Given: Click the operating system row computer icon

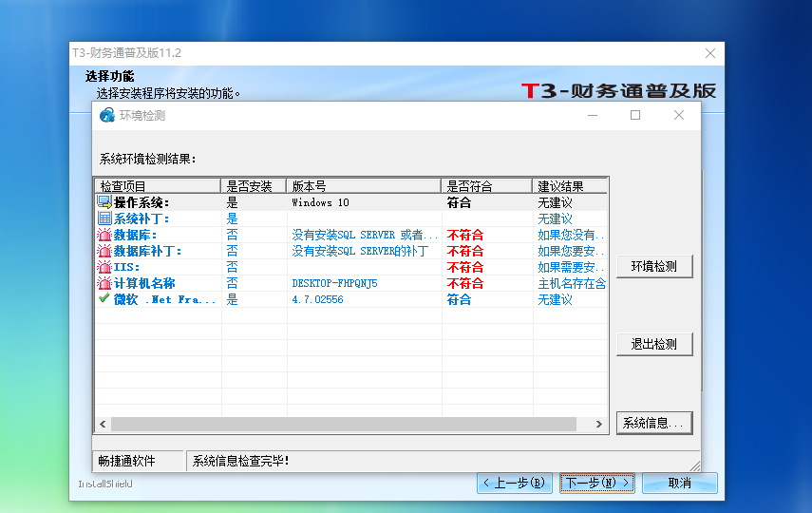Looking at the screenshot, I should coord(104,202).
